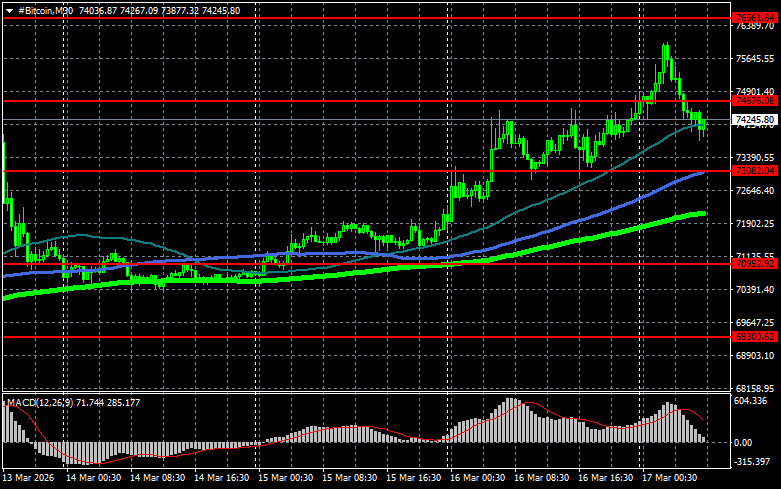This screenshot has height=489, width=781.
Task: Click the 71902.25 price axis label
Action: (x=755, y=224)
